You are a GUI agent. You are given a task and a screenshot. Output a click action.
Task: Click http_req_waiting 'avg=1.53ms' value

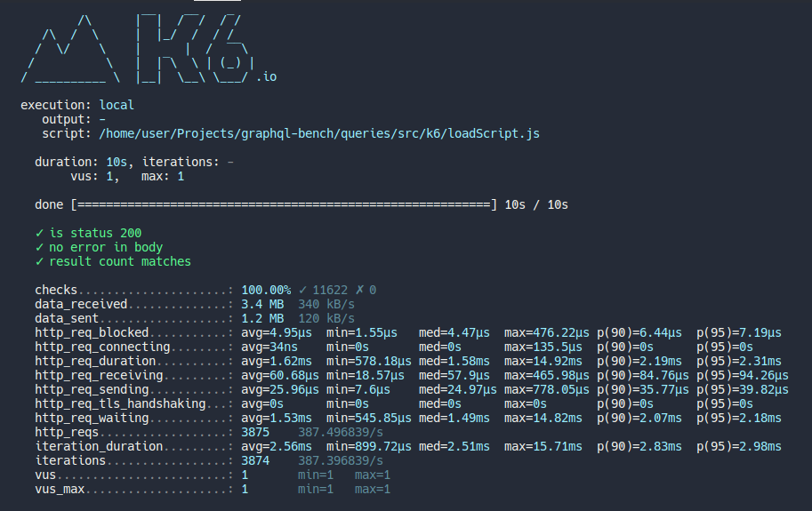coord(277,418)
